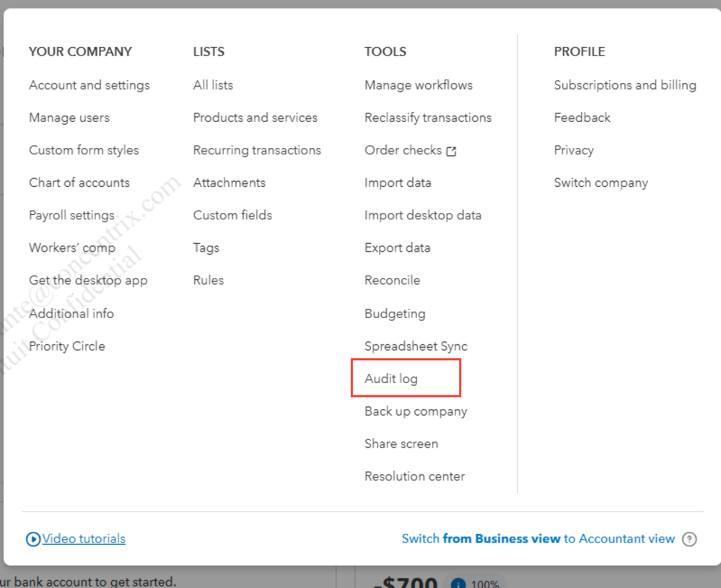Start Reclassify transactions
The width and height of the screenshot is (721, 588).
(x=428, y=117)
